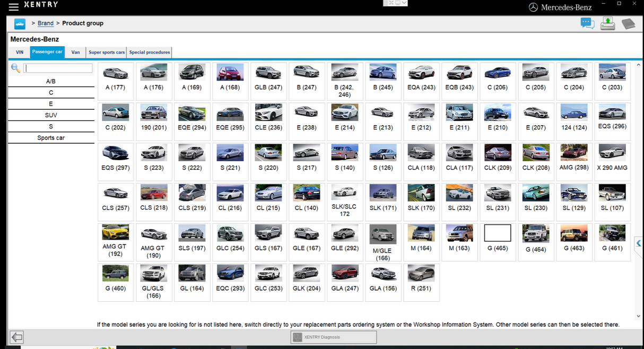Viewport: 644px width, 349px height.
Task: Choose the AMG GT (192) model
Action: (x=115, y=241)
